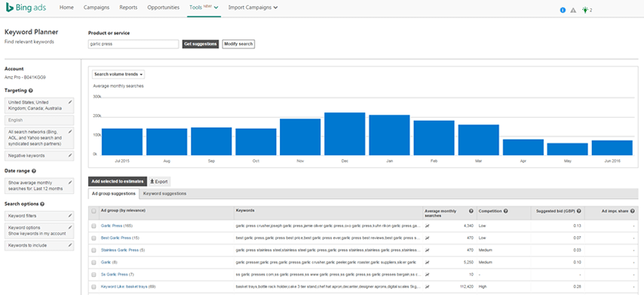Screen dimensions: 644x295
Task: Open Search volume trends dropdown
Action: [x=118, y=75]
